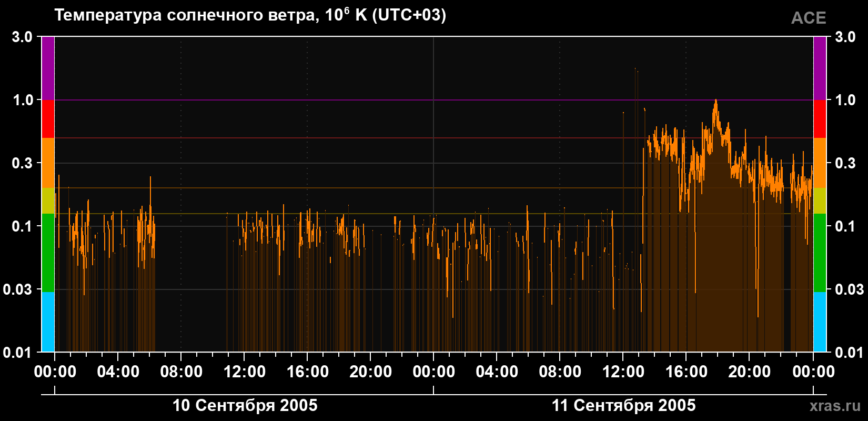The image size is (868, 421).
Task: Click the left axis "1.0" label
Action: [22, 100]
